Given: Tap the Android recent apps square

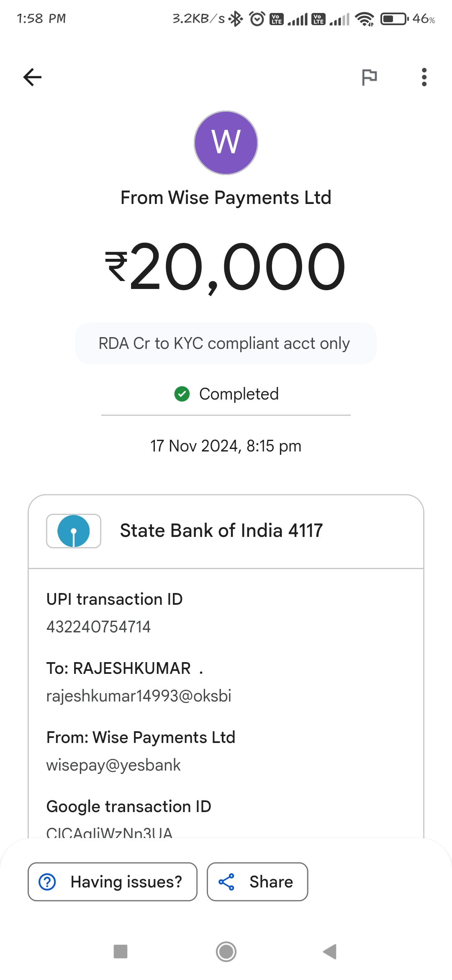Looking at the screenshot, I should 121,952.
